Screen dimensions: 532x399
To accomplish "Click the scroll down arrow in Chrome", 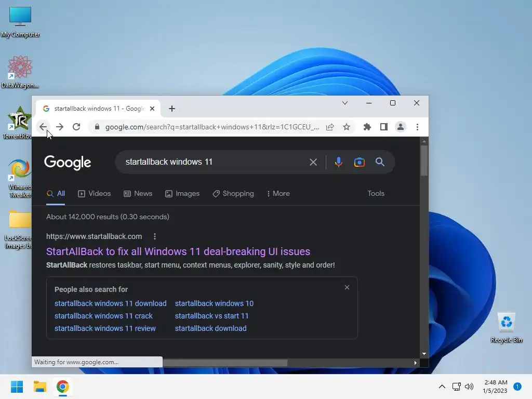I will pos(424,354).
